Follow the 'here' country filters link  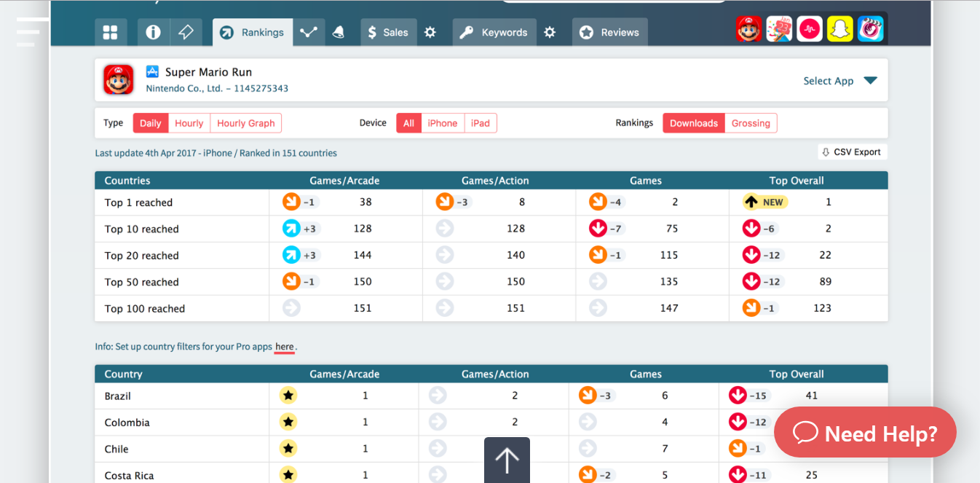click(x=284, y=347)
